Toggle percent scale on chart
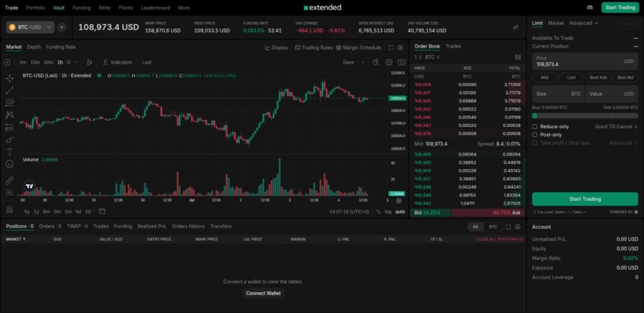The image size is (644, 313). click(378, 212)
